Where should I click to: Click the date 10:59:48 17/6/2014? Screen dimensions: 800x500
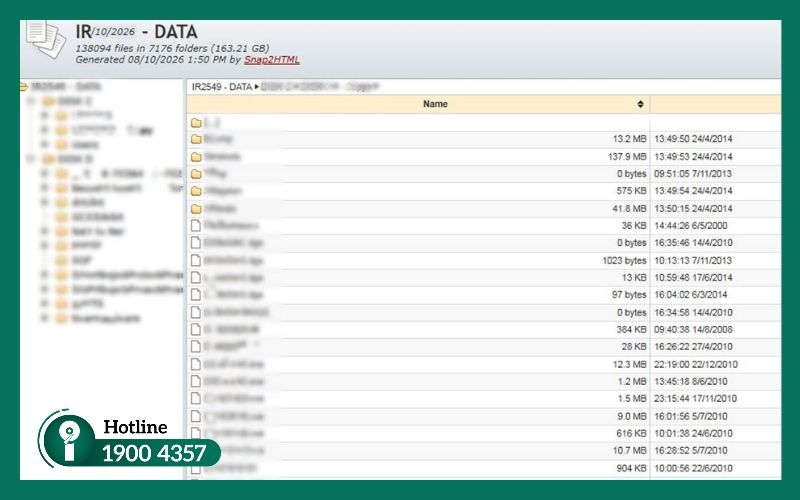693,278
